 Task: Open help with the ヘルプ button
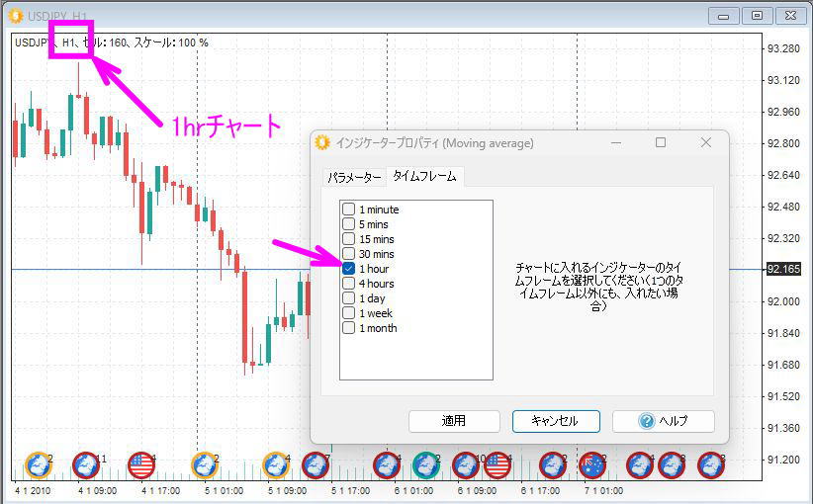point(664,421)
